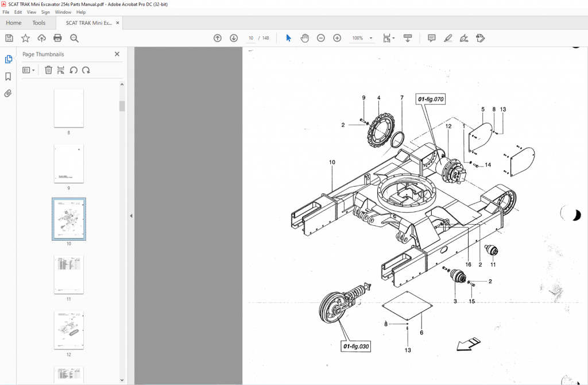Add a bookmark with the star icon
The height and width of the screenshot is (385, 588).
[25, 38]
